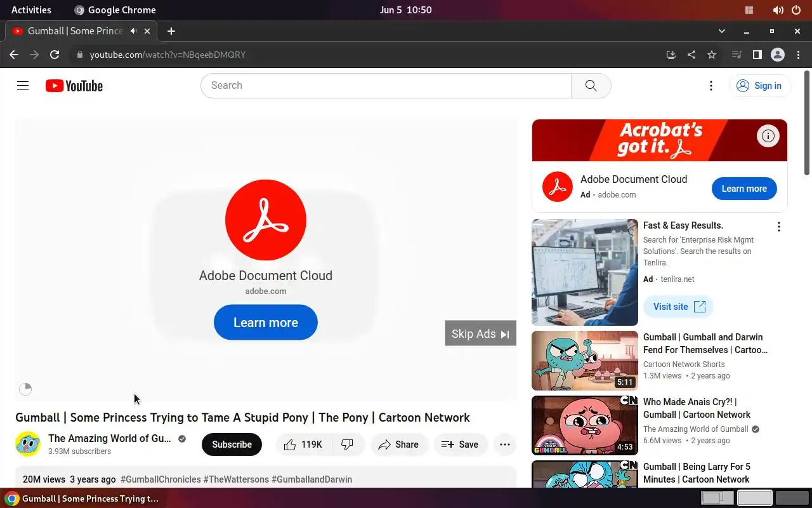Screen dimensions: 812x508
Task: Skip the Adobe ad with Skip Ads
Action: click(480, 333)
